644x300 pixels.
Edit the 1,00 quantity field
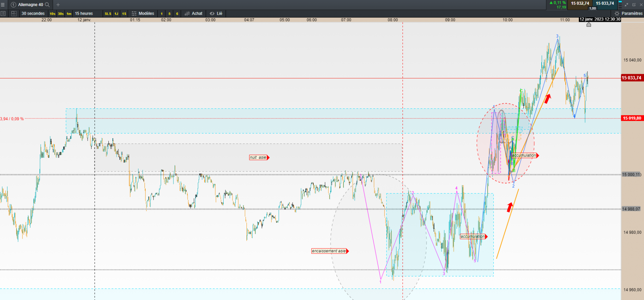click(x=592, y=8)
